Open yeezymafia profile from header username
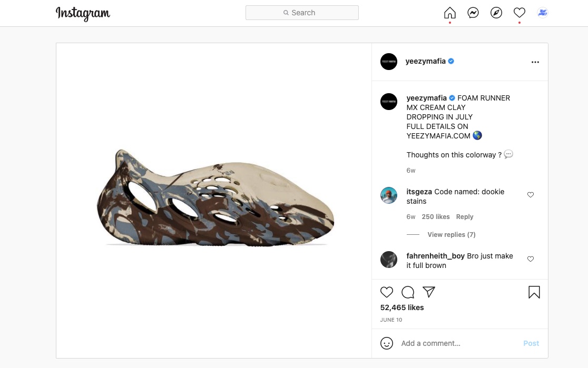Viewport: 588px width, 368px height. coord(426,62)
